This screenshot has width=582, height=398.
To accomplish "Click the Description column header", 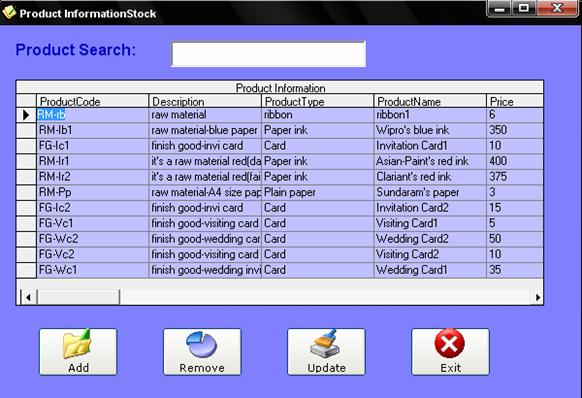I will [205, 101].
